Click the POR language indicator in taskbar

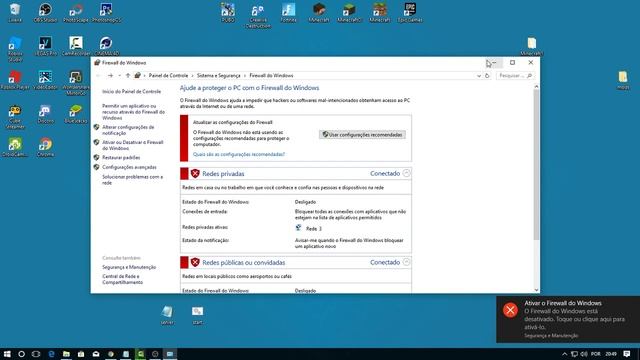coord(596,354)
